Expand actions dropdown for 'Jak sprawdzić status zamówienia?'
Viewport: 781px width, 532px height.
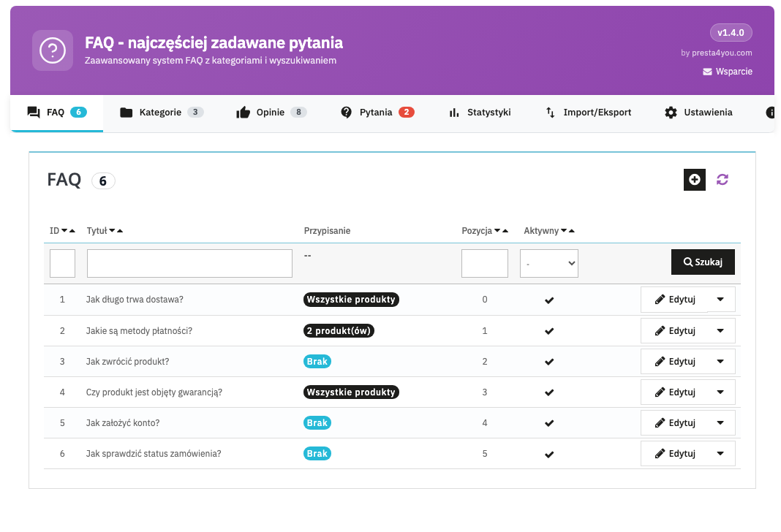(720, 454)
